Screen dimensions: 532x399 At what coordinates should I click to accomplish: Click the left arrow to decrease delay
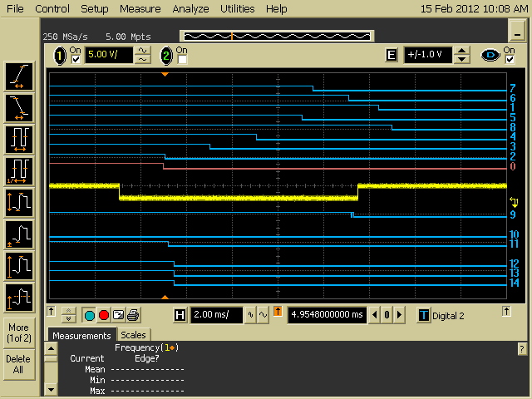point(375,315)
